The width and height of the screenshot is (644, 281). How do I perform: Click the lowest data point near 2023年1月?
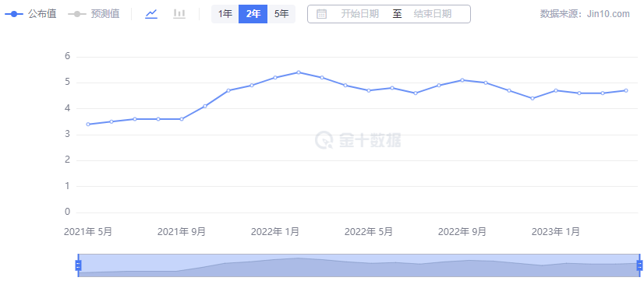click(533, 98)
